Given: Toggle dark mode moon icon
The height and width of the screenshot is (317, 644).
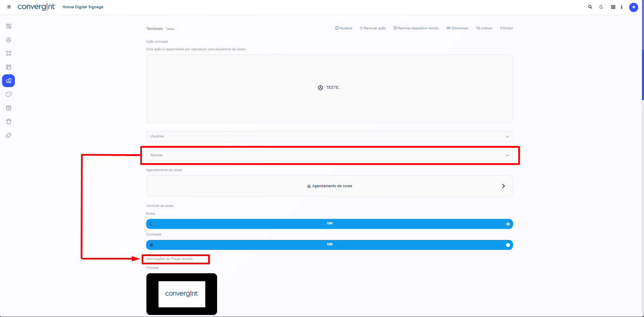Looking at the screenshot, I should tap(601, 7).
